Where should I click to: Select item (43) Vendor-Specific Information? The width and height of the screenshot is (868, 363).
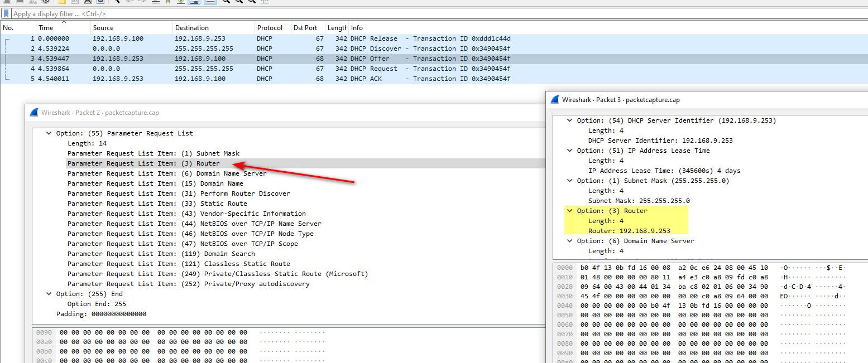186,214
